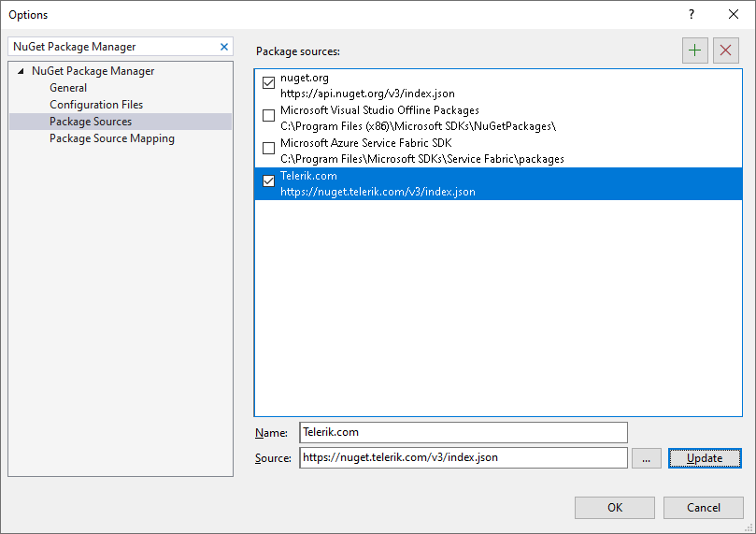
Task: Select Package Sources in the options tree
Action: click(91, 122)
